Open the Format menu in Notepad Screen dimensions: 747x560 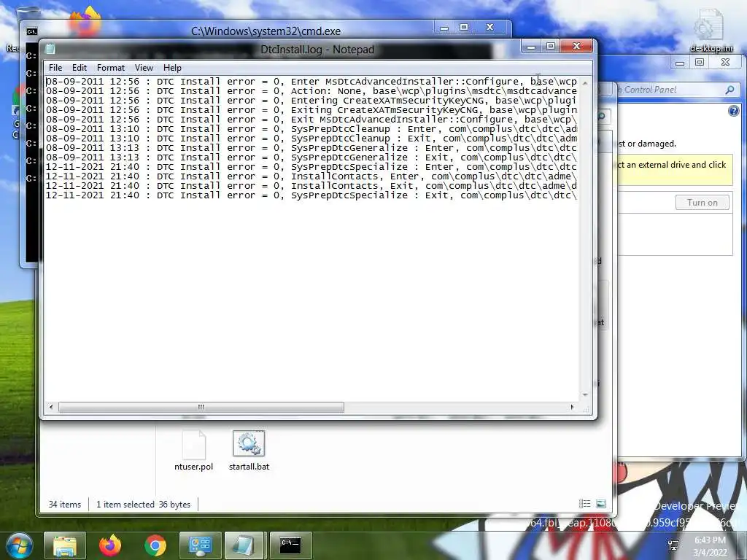[x=111, y=68]
